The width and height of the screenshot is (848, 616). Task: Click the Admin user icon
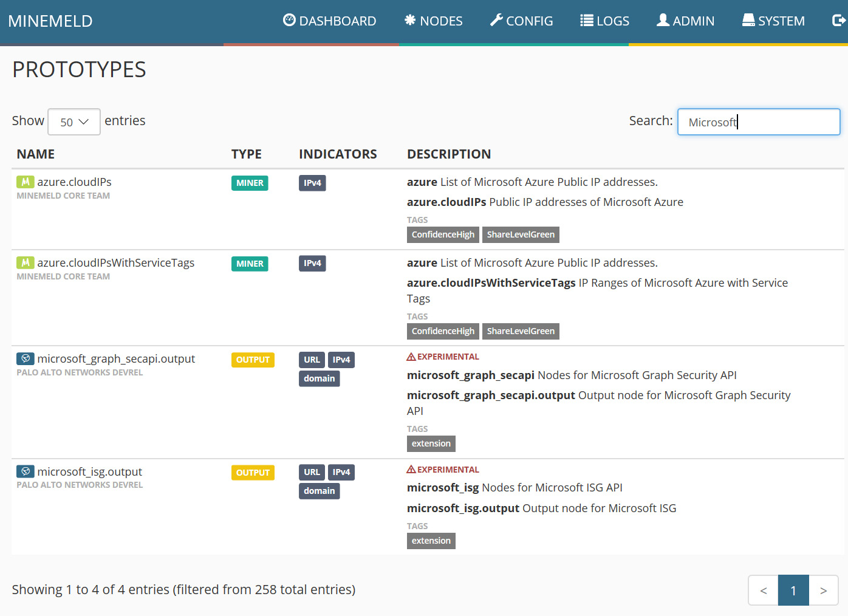[x=663, y=20]
